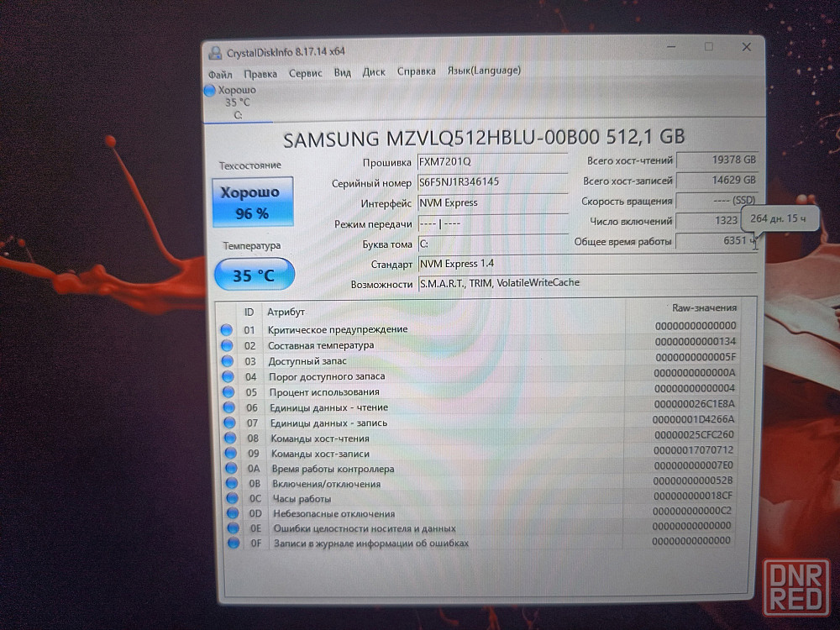Select the Команды хост-записи row
Image resolution: width=840 pixels, height=630 pixels.
(479, 452)
